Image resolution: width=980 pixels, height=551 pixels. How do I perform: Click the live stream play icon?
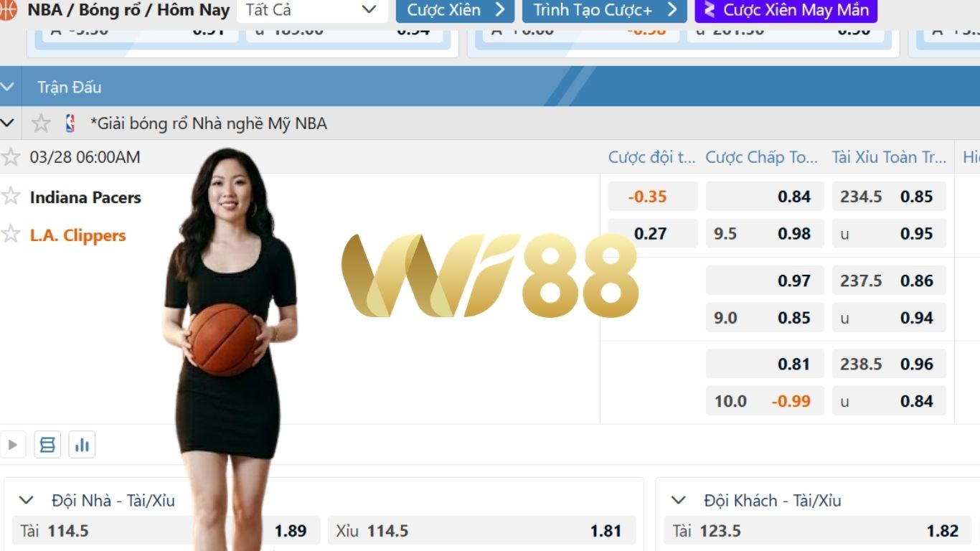12,445
